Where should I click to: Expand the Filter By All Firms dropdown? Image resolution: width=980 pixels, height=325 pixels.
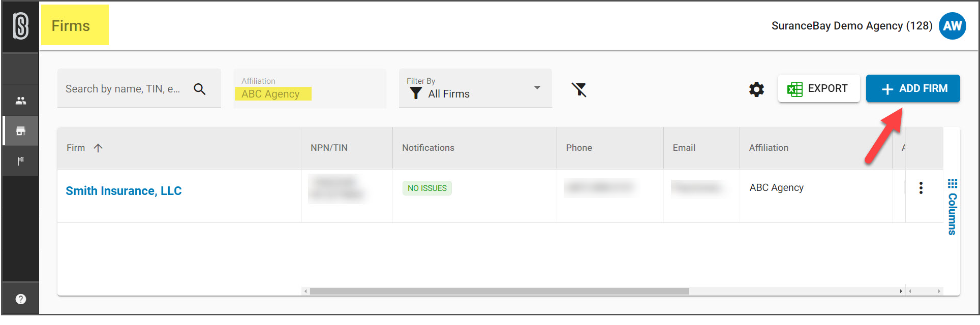(x=475, y=88)
